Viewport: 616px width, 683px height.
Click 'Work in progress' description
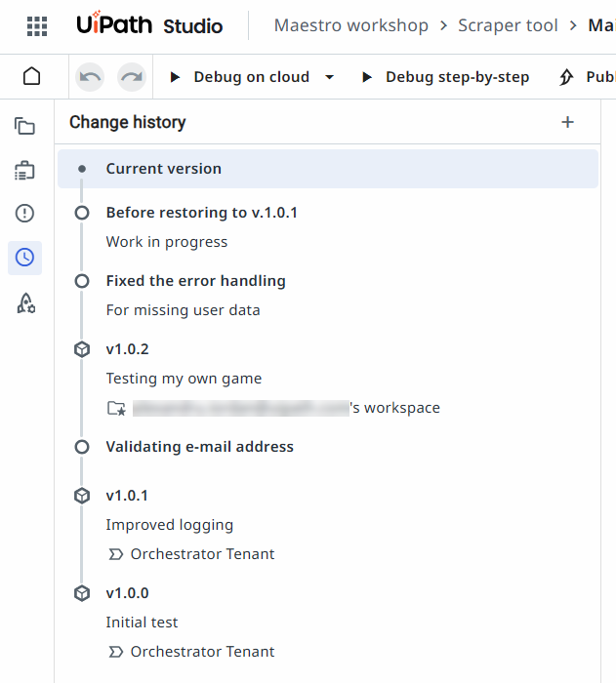[167, 242]
